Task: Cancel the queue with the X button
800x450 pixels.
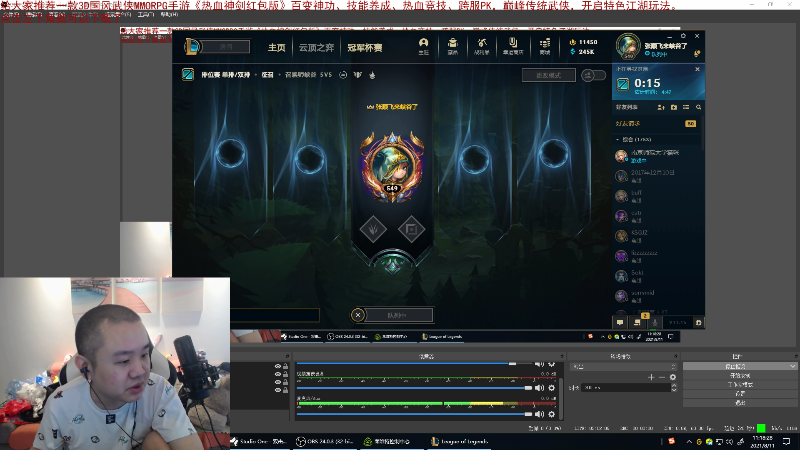Action: (358, 315)
